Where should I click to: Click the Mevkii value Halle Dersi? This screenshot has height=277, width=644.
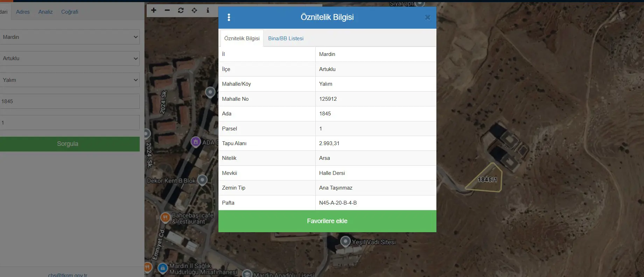pyautogui.click(x=332, y=173)
